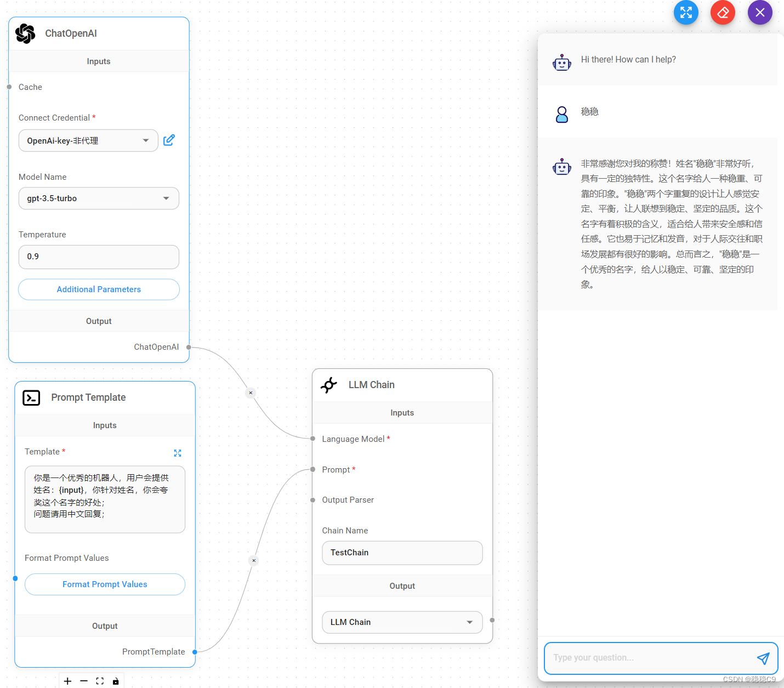784x688 pixels.
Task: Click the LLM Chain node header icon
Action: coord(329,385)
